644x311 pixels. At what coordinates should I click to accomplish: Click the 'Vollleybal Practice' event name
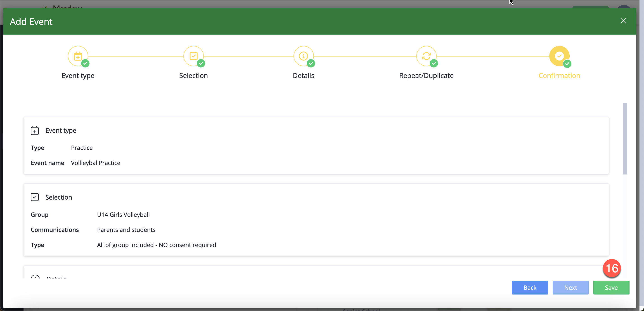(x=95, y=163)
